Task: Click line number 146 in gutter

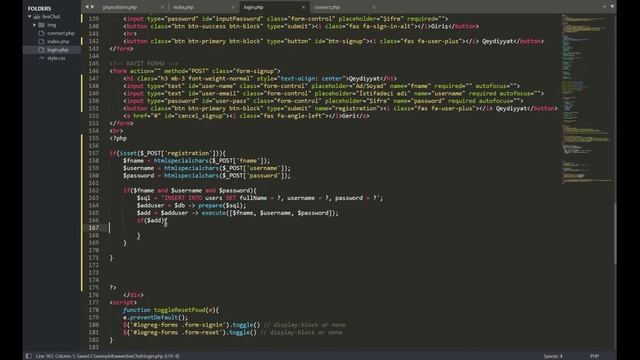Action: [x=93, y=71]
